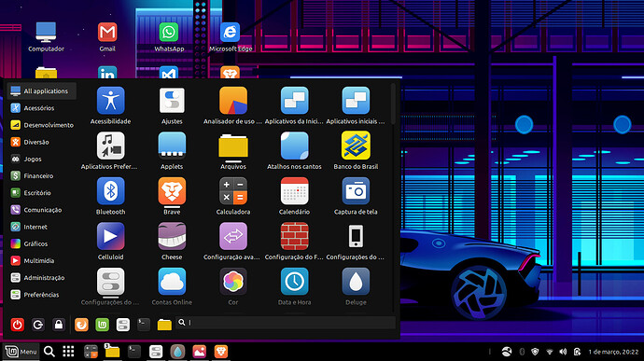The height and width of the screenshot is (361, 644).
Task: Select the Gráficos category
Action: coord(41,244)
